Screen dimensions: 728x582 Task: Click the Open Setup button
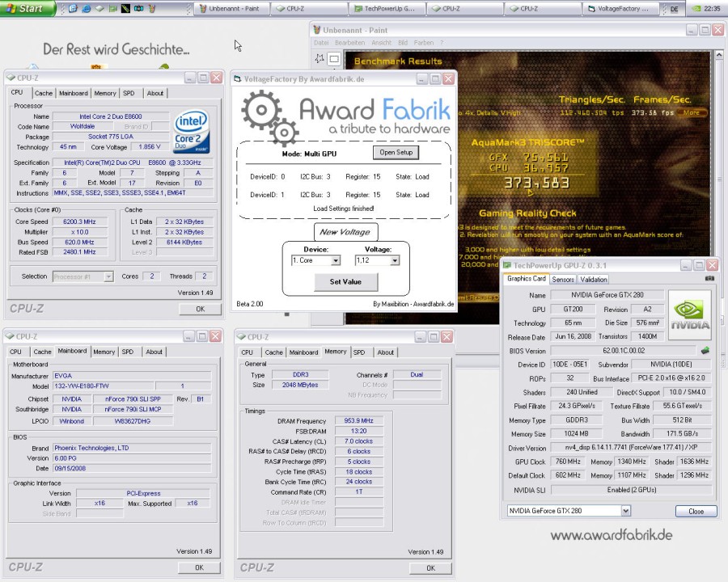tap(396, 152)
